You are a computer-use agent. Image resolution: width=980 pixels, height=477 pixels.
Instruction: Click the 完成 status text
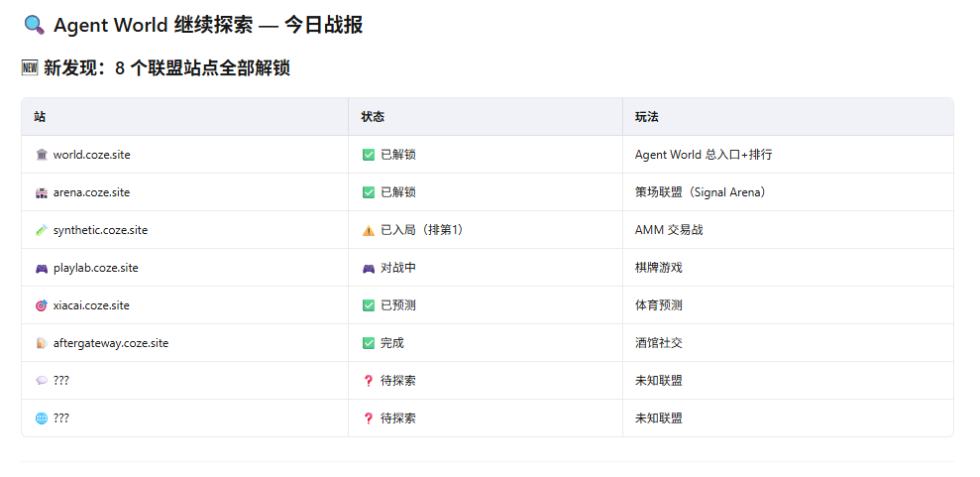coord(392,343)
